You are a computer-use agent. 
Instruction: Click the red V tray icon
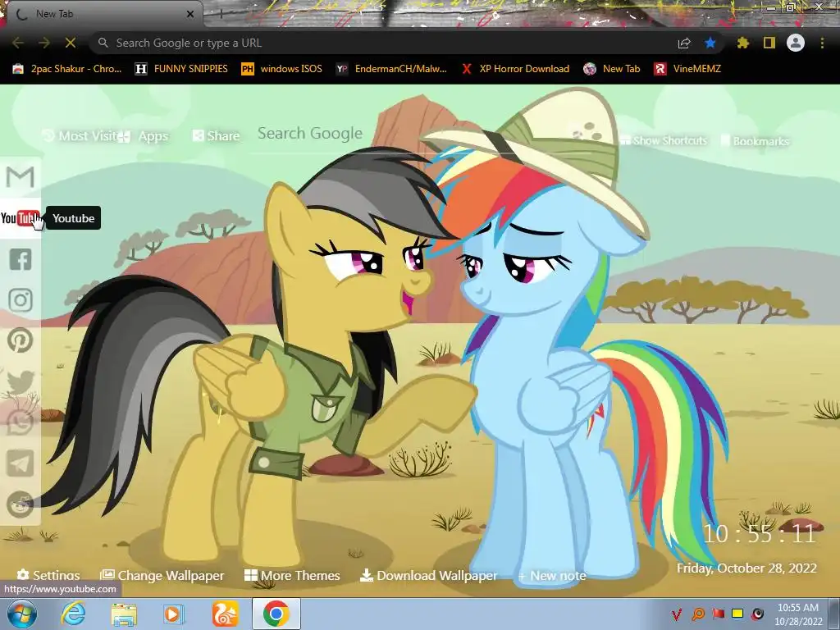pos(677,614)
